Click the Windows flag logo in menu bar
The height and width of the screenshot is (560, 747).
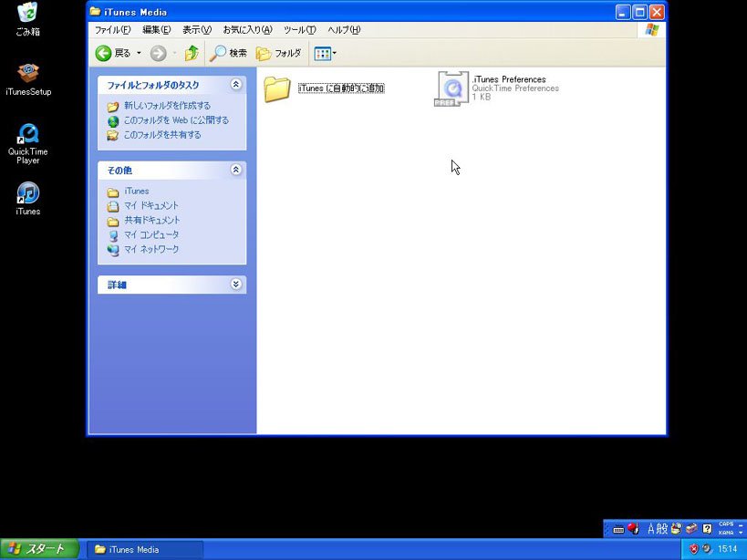pyautogui.click(x=652, y=29)
